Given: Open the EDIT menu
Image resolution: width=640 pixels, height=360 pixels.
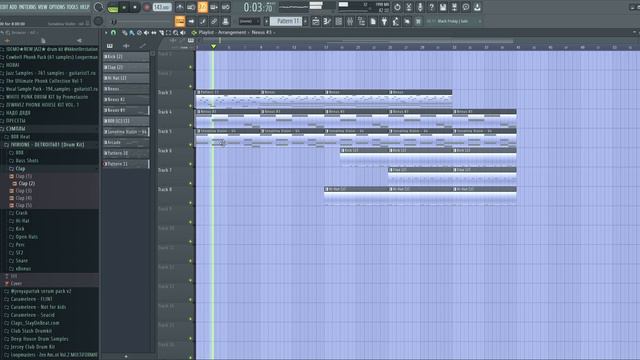Looking at the screenshot, I should 4,7.
